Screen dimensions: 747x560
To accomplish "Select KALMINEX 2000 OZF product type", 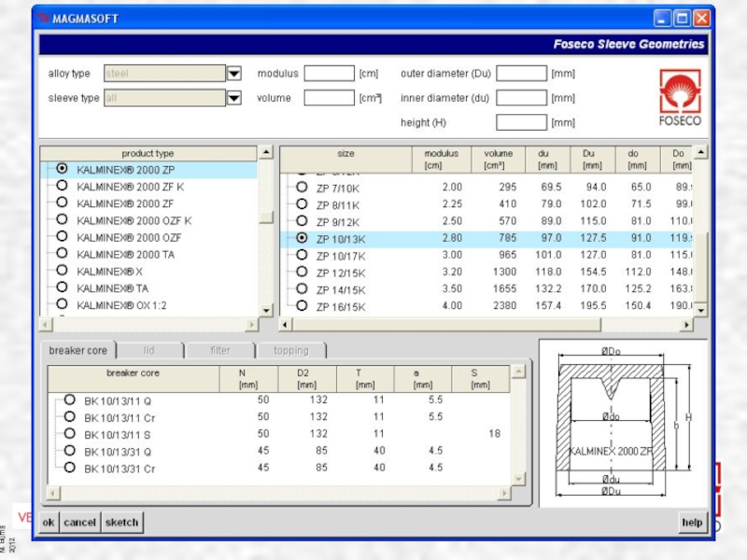I will click(x=62, y=237).
